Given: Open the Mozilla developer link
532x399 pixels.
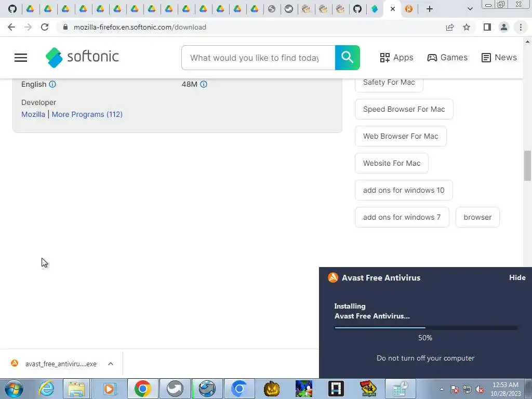Looking at the screenshot, I should pos(33,114).
